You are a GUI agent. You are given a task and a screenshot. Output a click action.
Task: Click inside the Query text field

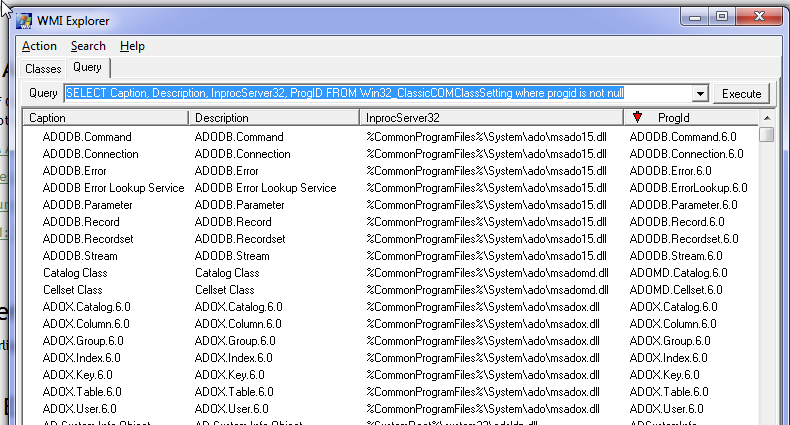click(379, 93)
